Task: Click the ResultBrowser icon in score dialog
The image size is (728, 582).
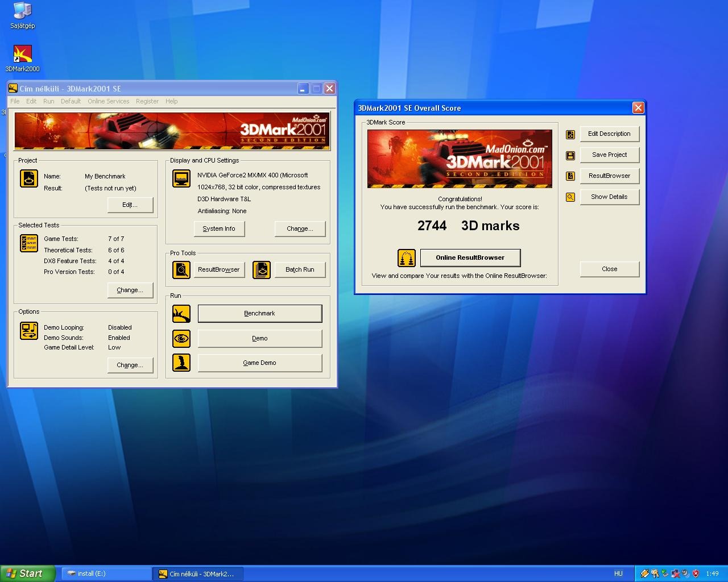Action: 570,176
